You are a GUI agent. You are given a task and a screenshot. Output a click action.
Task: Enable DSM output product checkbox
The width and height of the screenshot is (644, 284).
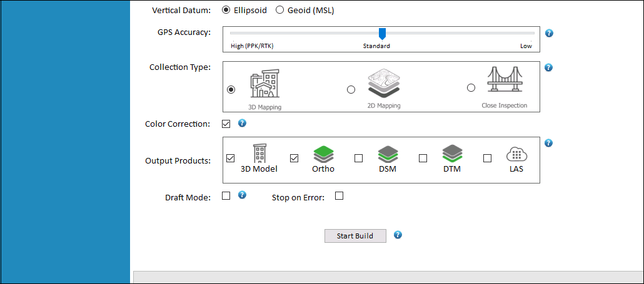(x=358, y=158)
